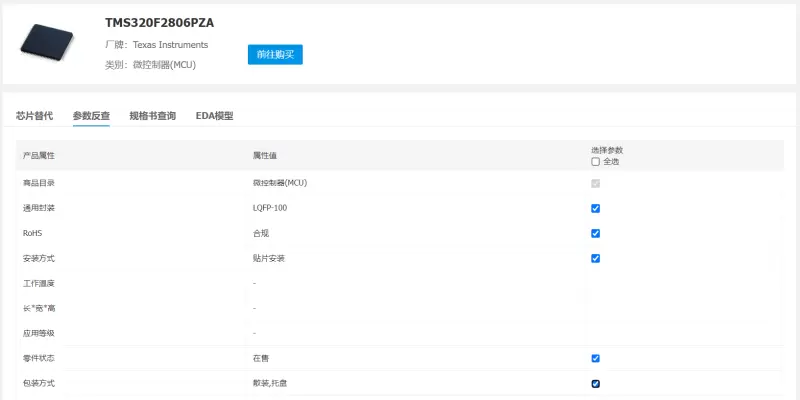
Task: Switch to the 芯片替代 tab
Action: 34,116
